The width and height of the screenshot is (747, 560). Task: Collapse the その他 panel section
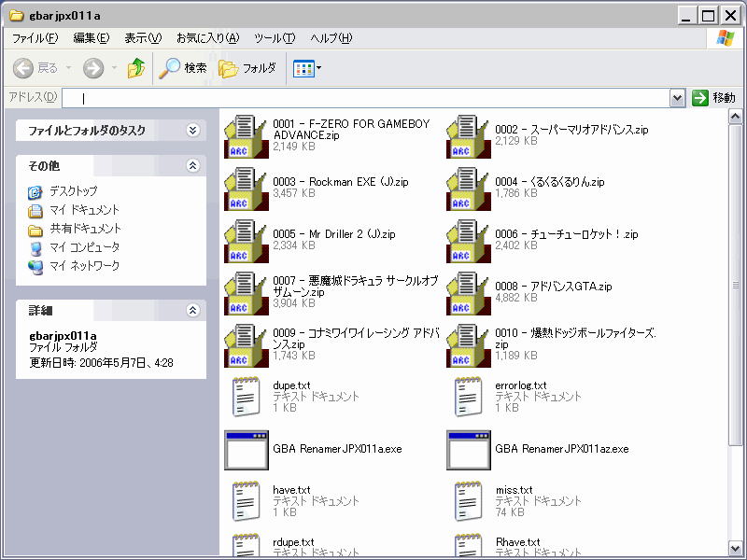[x=193, y=165]
